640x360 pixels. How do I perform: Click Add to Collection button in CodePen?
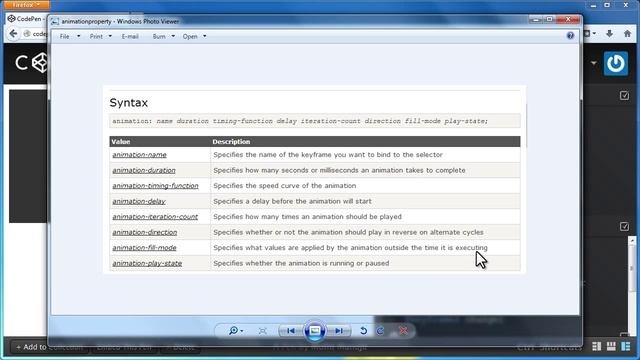(x=48, y=347)
